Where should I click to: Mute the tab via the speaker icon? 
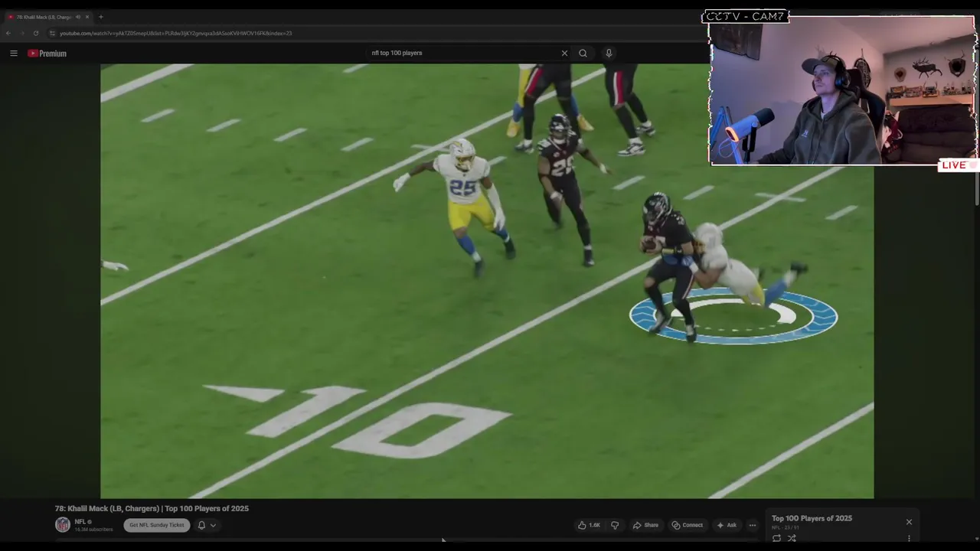[77, 17]
